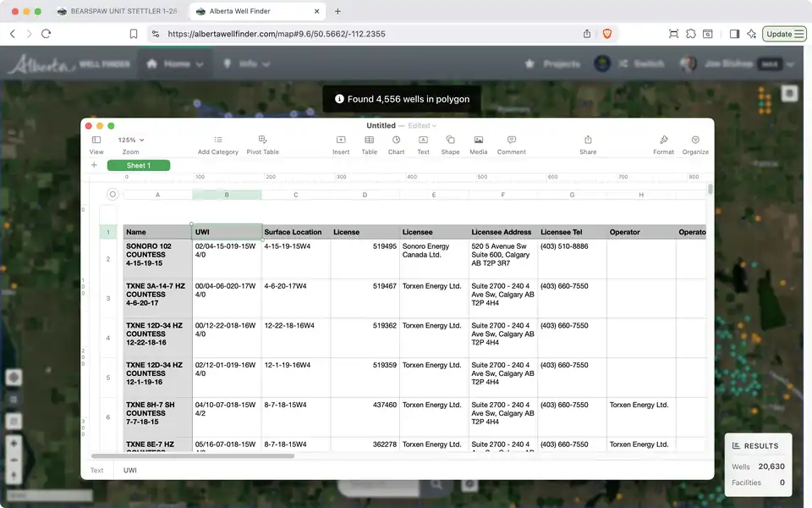812x508 pixels.
Task: Add a Comment from the toolbar
Action: (x=511, y=145)
